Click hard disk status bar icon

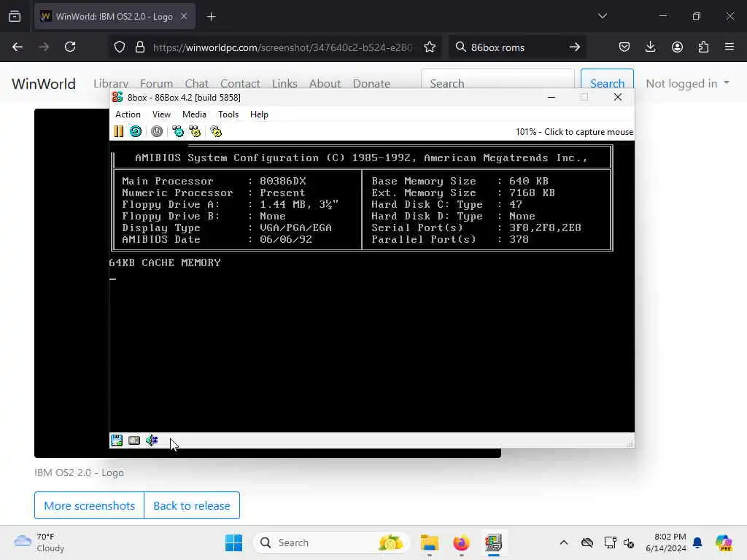134,440
